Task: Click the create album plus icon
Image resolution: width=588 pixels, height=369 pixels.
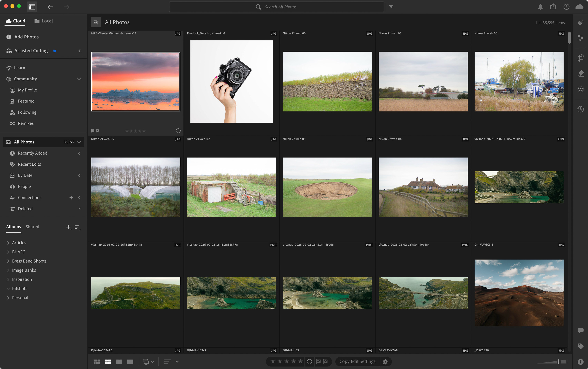Action: (x=69, y=227)
